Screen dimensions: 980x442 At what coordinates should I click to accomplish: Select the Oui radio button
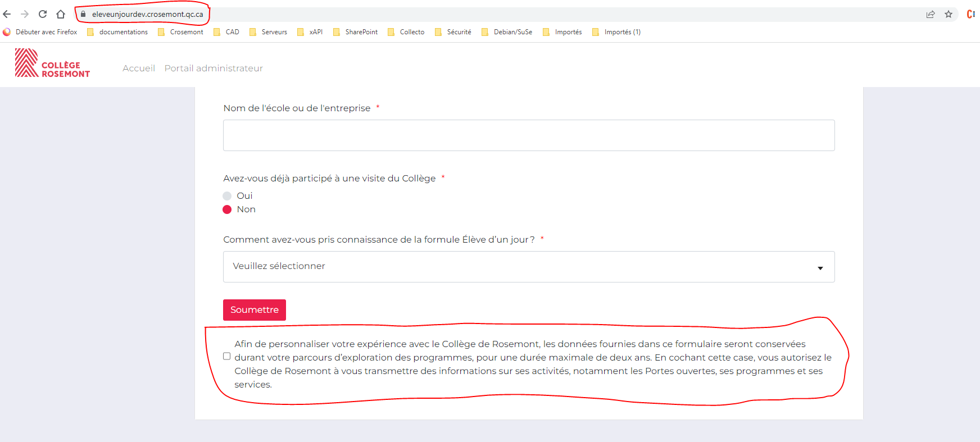pyautogui.click(x=227, y=196)
